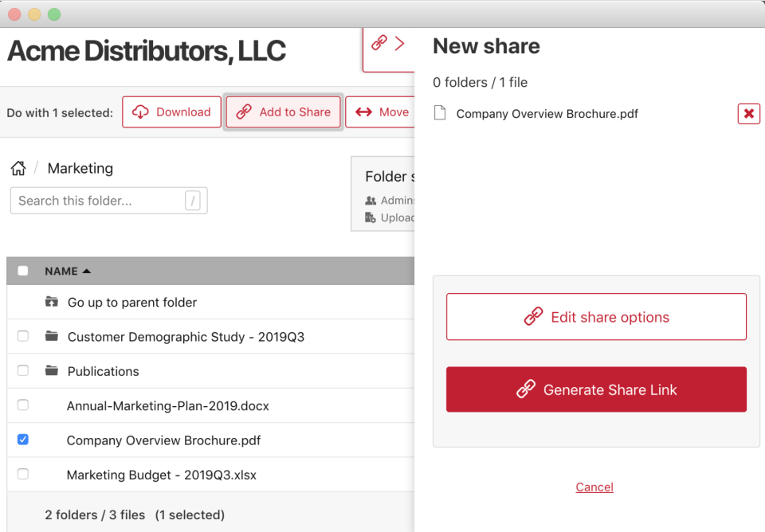Viewport: 765px width, 532px height.
Task: Click the share link icon above the file list
Action: [x=379, y=42]
